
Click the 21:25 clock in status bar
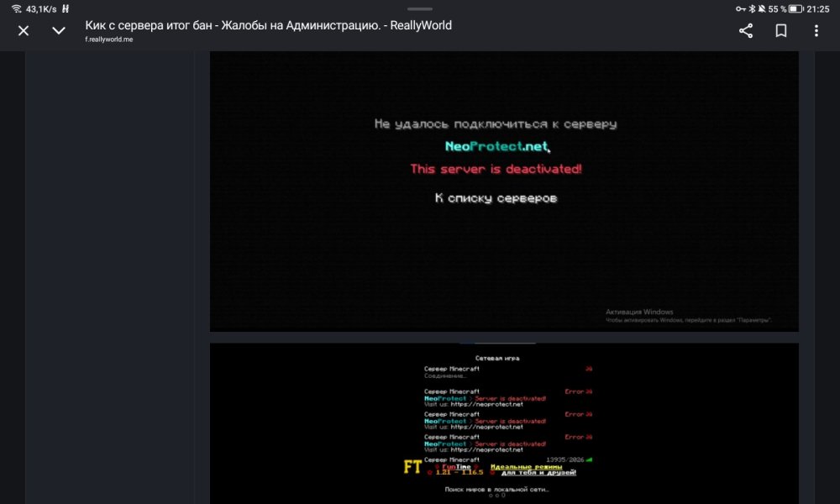[x=818, y=9]
